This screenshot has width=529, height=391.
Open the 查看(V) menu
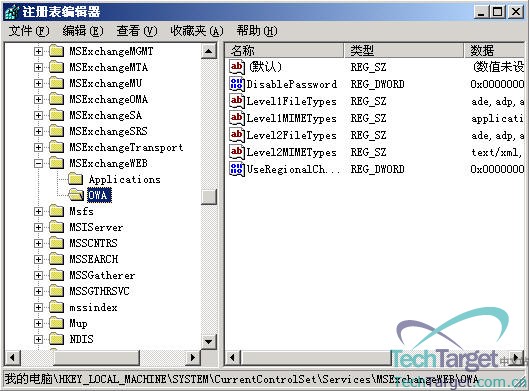[137, 31]
